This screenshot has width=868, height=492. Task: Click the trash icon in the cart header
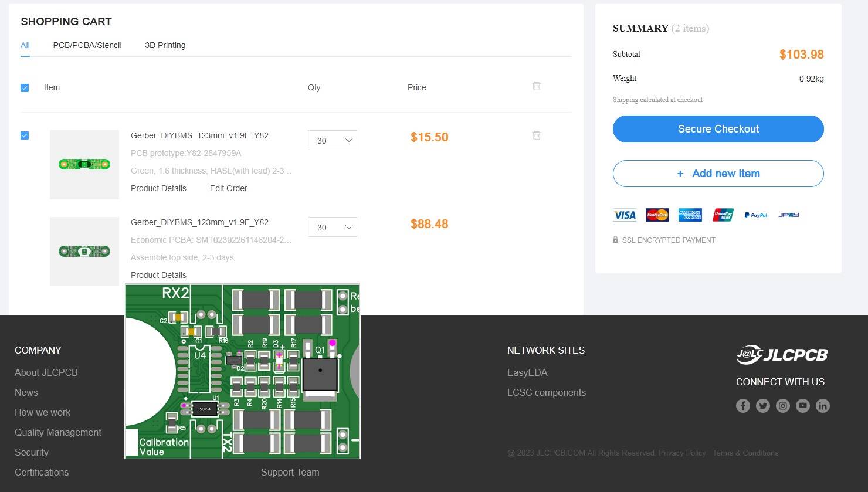(x=536, y=86)
